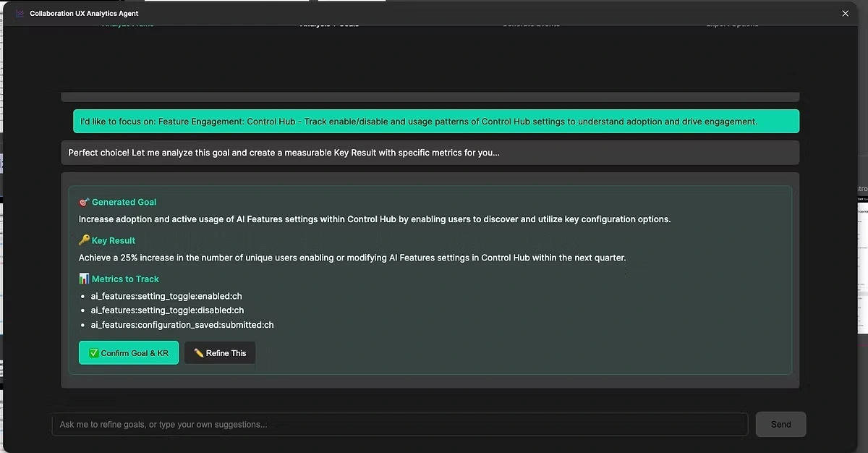868x453 pixels.
Task: Focus the 'Ask me to refine goals' input
Action: pos(399,424)
